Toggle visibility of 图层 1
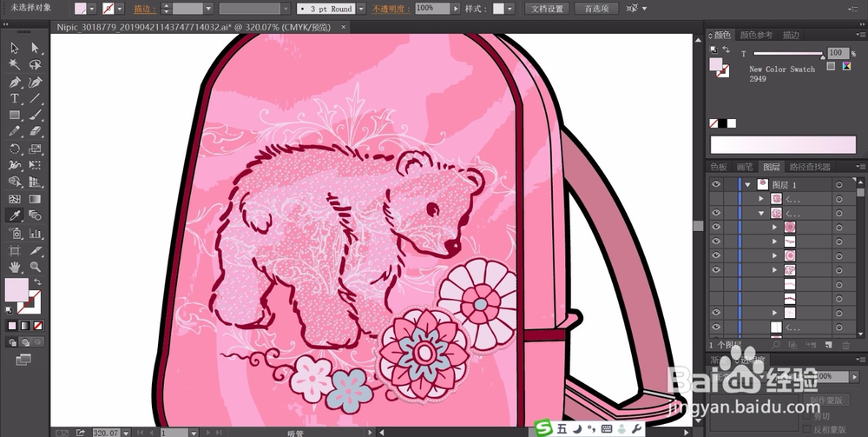The width and height of the screenshot is (868, 437). pos(716,184)
